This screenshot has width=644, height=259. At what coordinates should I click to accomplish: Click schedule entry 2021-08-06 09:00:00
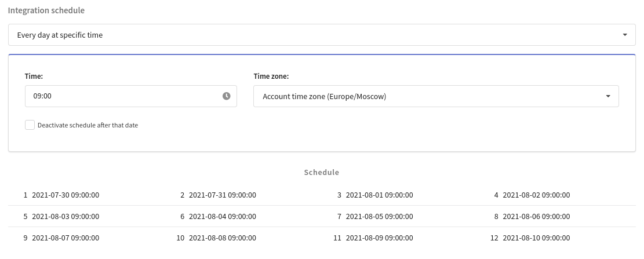(536, 216)
